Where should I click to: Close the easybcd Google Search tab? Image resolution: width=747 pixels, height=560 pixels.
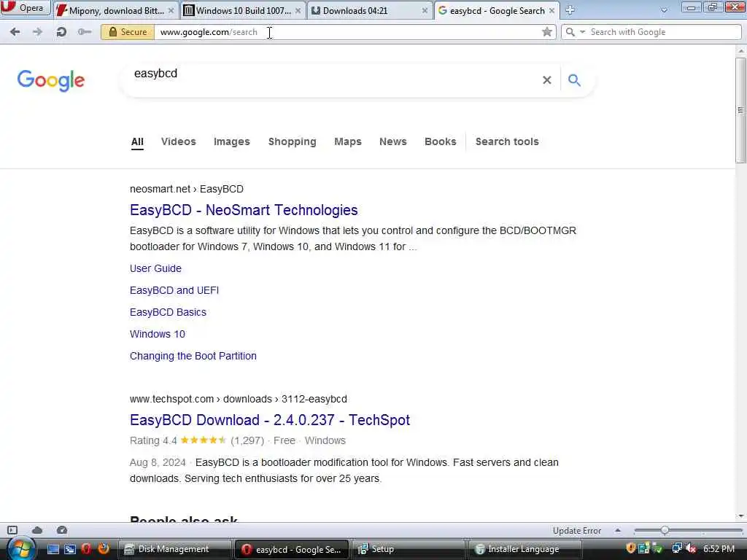[551, 10]
